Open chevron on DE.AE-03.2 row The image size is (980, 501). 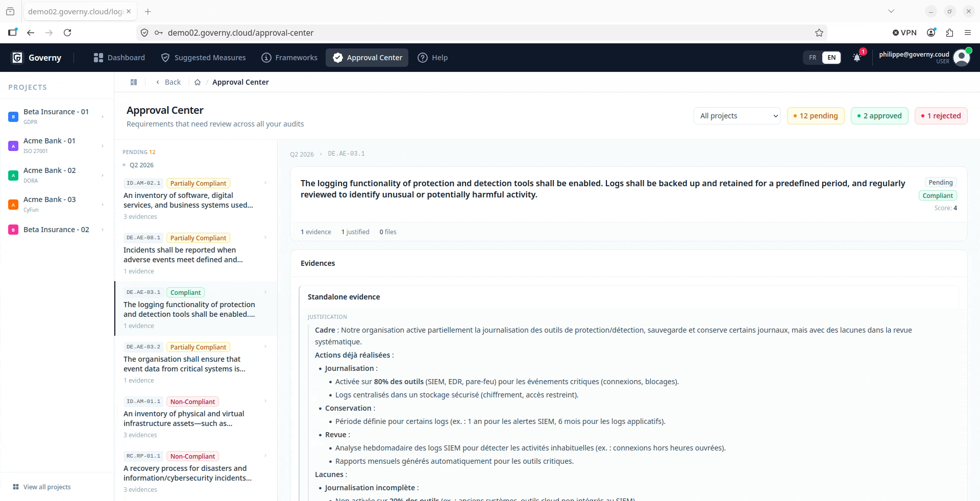pyautogui.click(x=265, y=346)
